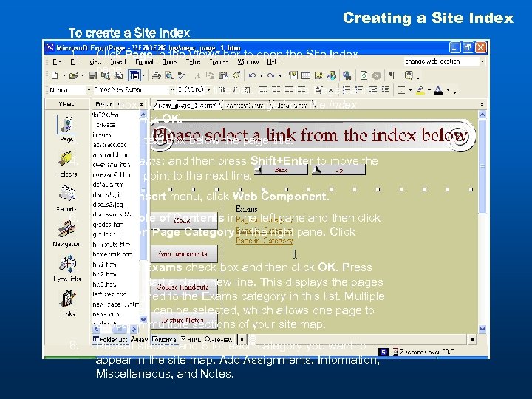Toggle Center alignment button

pyautogui.click(x=276, y=90)
